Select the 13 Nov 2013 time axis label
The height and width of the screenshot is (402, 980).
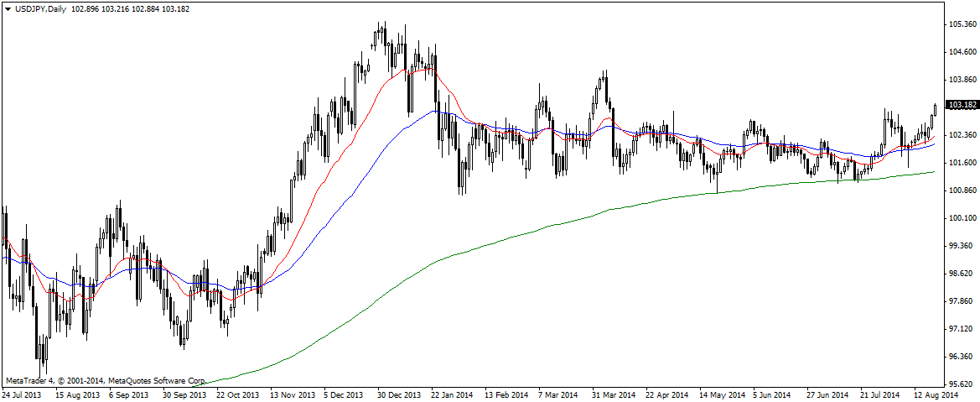(291, 394)
